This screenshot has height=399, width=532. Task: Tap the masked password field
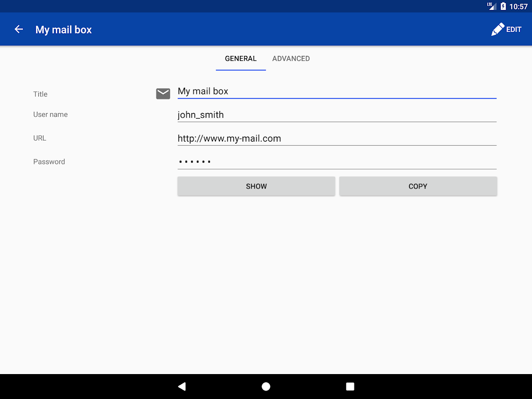[337, 162]
